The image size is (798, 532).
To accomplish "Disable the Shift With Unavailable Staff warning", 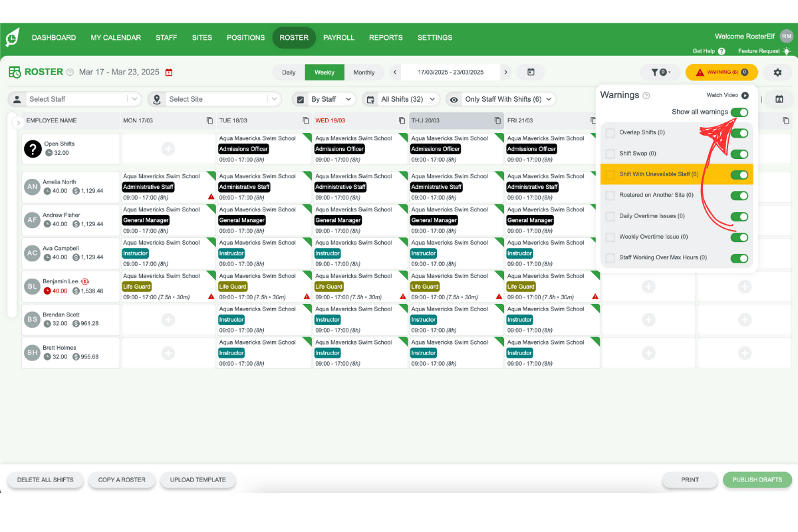I will click(739, 175).
